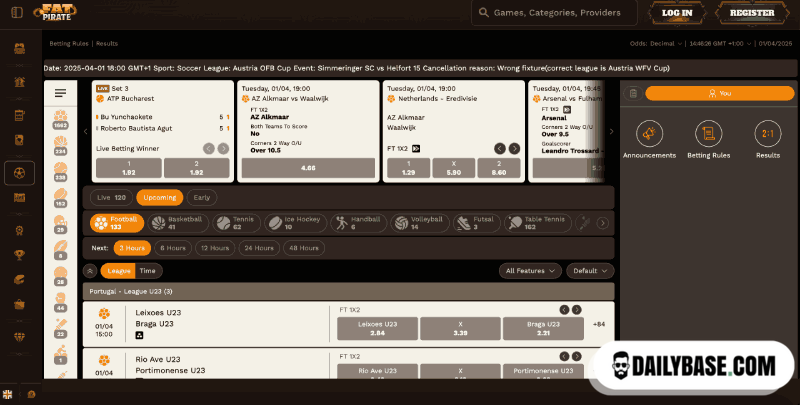Select the tennis icon with count 238
800x405 pixels.
click(x=61, y=172)
